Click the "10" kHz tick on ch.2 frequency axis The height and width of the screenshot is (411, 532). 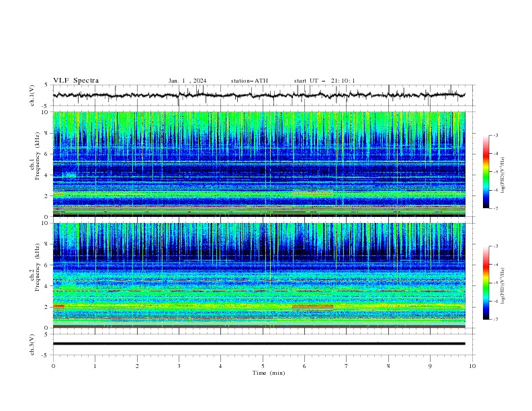point(46,223)
